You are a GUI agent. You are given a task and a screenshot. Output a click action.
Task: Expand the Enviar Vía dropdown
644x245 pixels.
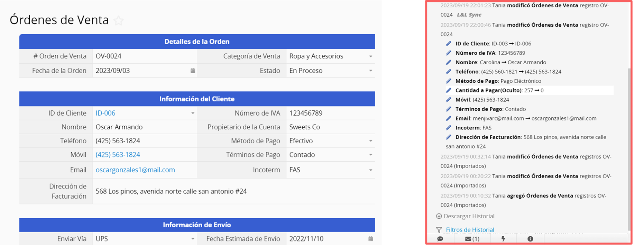pos(193,239)
